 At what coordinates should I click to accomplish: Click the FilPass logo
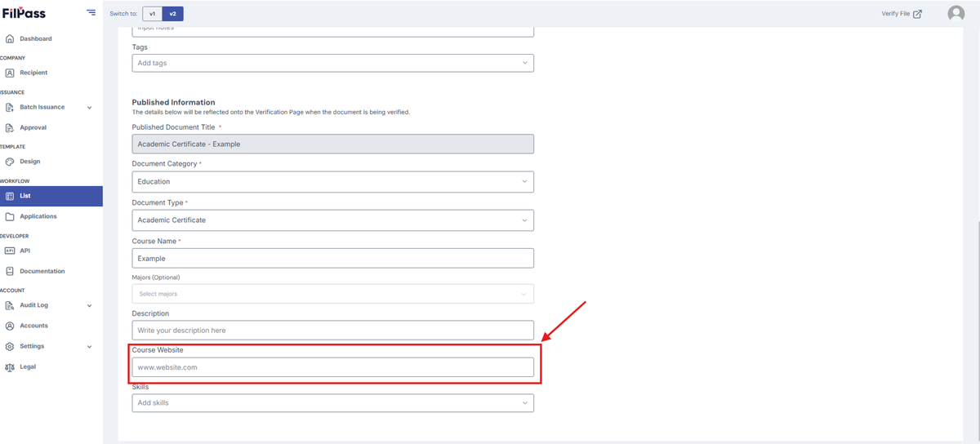(x=24, y=13)
